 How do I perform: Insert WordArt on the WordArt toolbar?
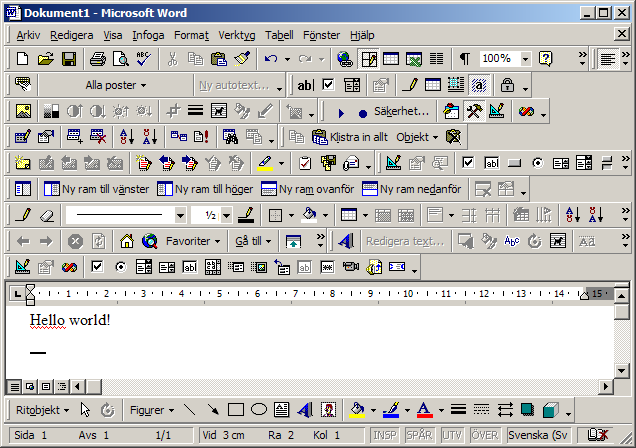pos(346,241)
